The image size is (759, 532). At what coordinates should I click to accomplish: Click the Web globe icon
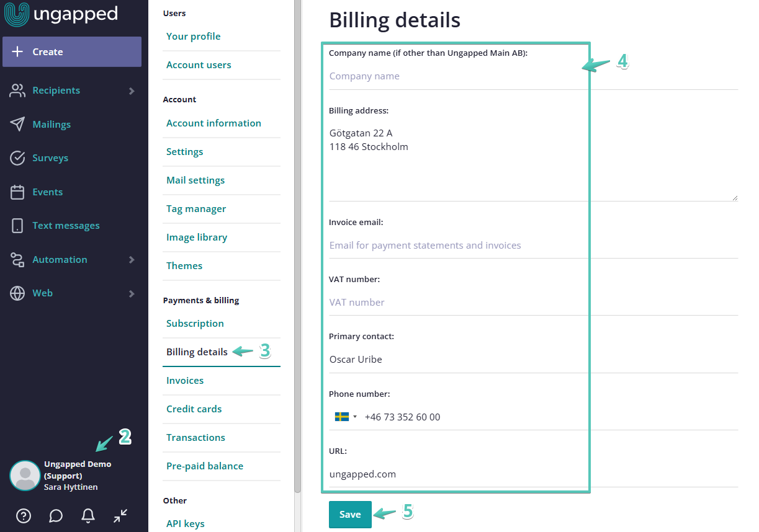pos(17,293)
